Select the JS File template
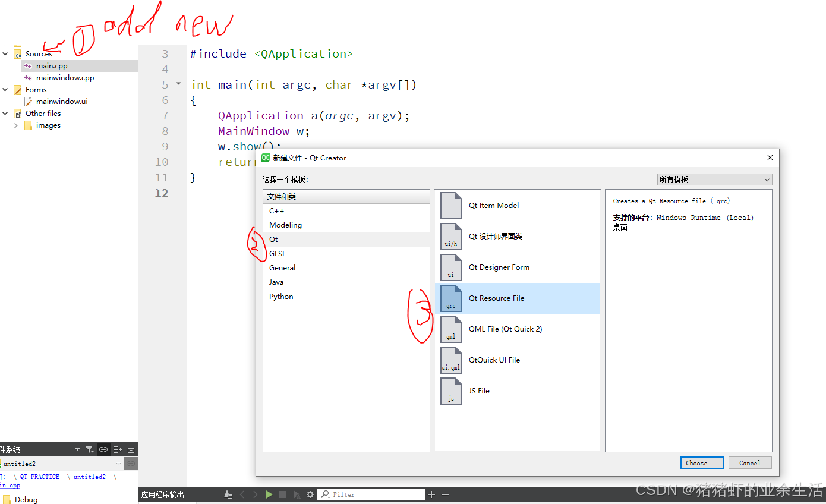 pos(517,391)
